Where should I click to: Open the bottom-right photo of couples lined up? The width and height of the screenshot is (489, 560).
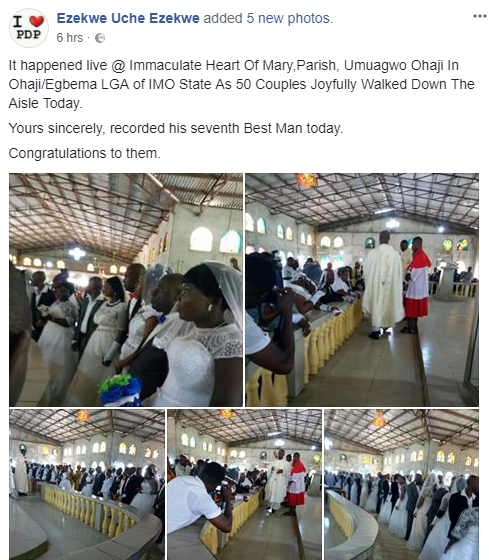401,484
